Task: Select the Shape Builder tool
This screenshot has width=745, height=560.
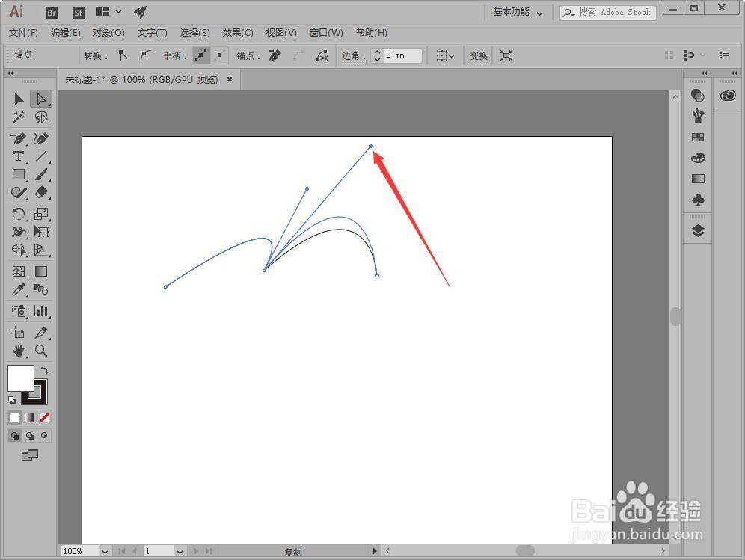Action: coord(19,250)
